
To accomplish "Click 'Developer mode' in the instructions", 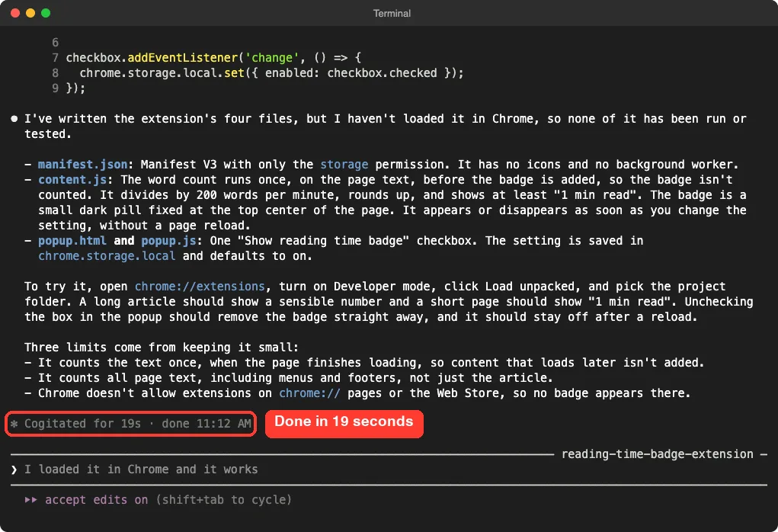I will (382, 287).
